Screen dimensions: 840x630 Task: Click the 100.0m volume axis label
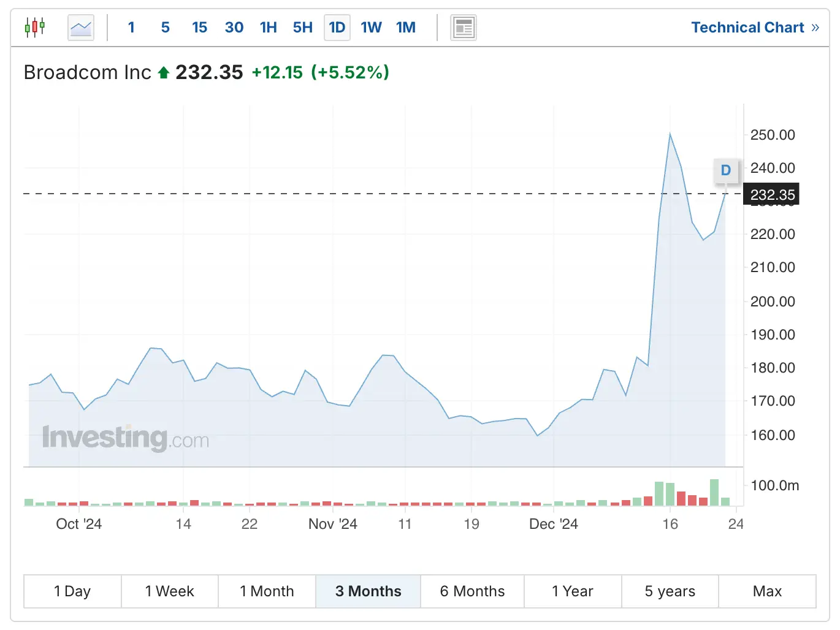pos(775,485)
